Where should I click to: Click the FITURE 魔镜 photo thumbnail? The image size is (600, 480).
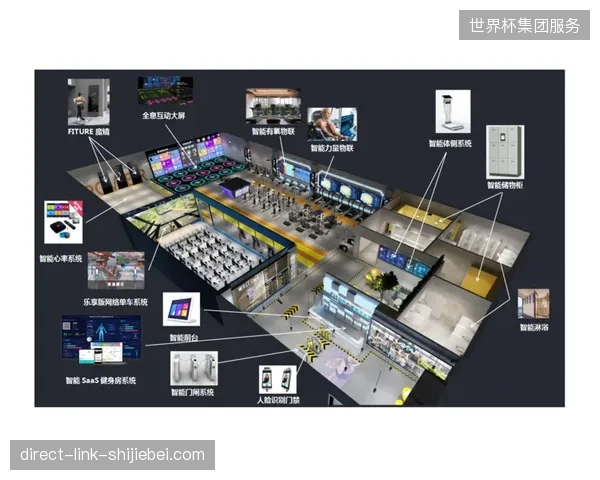[x=89, y=102]
